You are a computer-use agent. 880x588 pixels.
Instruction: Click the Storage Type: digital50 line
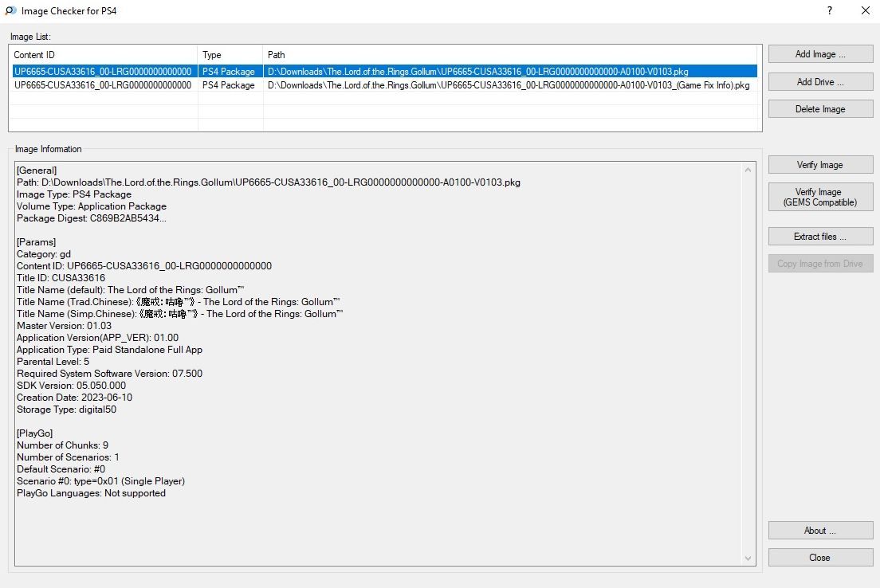[67, 410]
